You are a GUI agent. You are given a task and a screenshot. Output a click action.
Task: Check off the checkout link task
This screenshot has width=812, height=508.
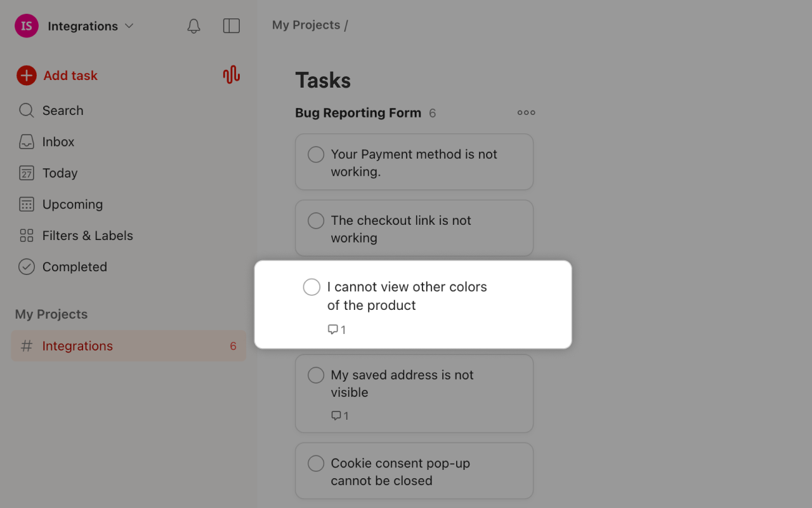point(315,220)
